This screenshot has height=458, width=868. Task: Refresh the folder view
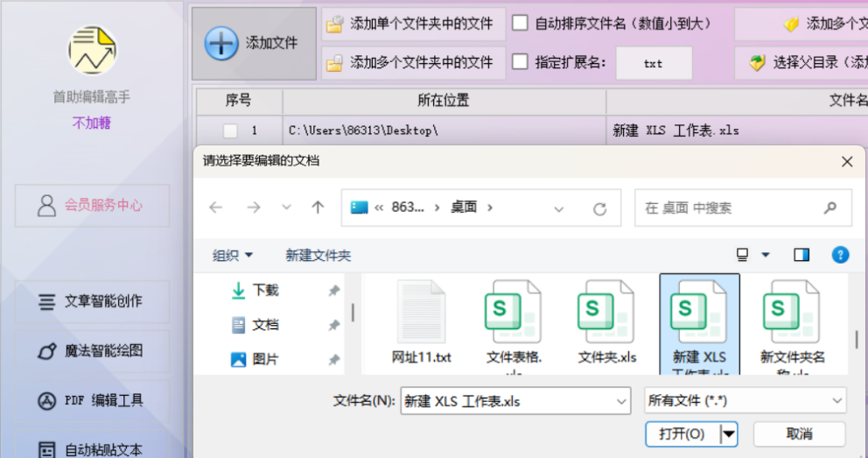tap(599, 208)
